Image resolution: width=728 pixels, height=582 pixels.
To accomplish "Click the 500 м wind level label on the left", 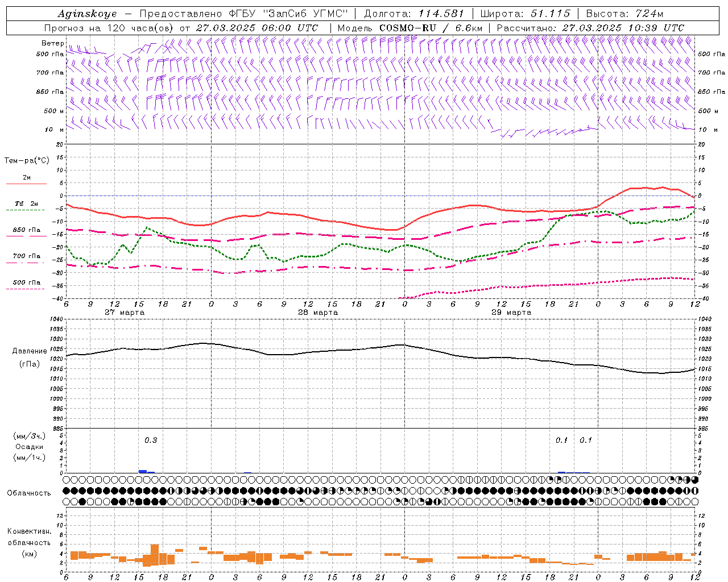I will pyautogui.click(x=54, y=111).
